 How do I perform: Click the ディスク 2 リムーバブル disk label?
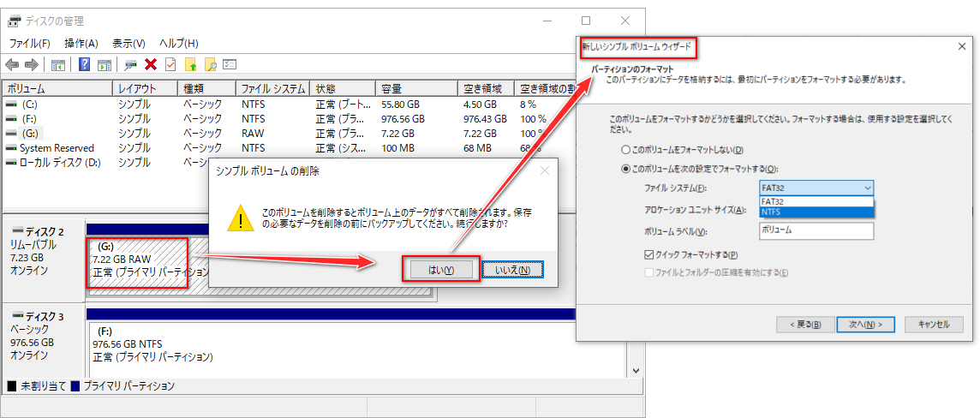[44, 251]
